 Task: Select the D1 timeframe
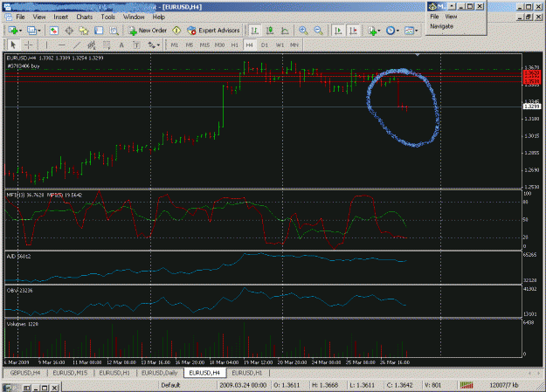click(x=265, y=45)
